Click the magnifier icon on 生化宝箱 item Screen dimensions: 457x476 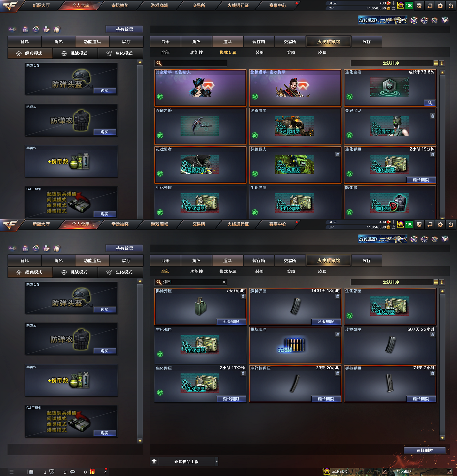[x=430, y=103]
